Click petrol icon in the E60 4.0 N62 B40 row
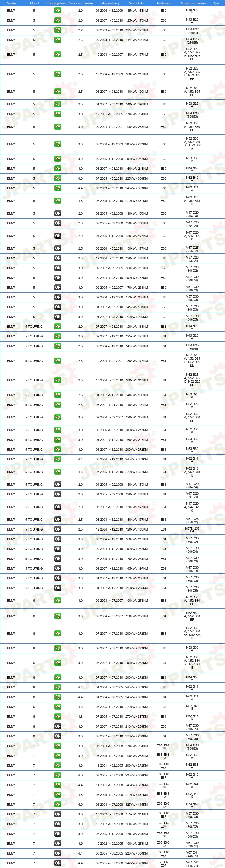Viewport: 225px width, 868px height. pyautogui.click(x=58, y=179)
